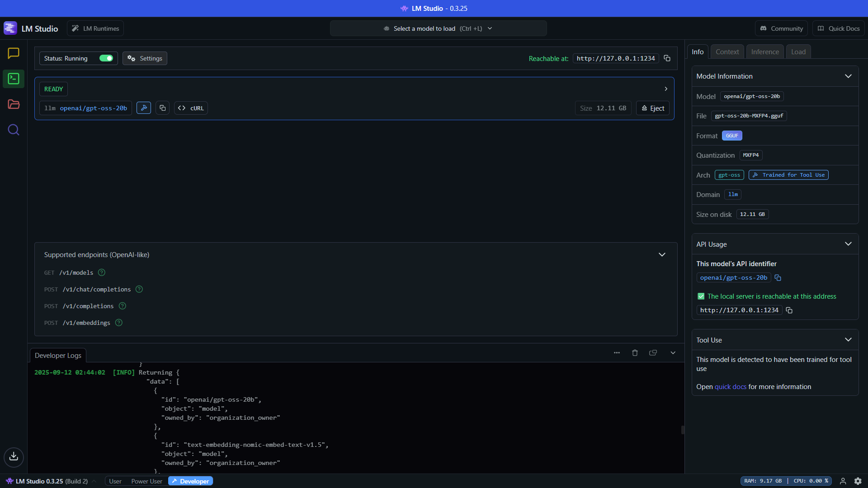The image size is (868, 488).
Task: Open the My Models folder icon
Action: (x=14, y=104)
